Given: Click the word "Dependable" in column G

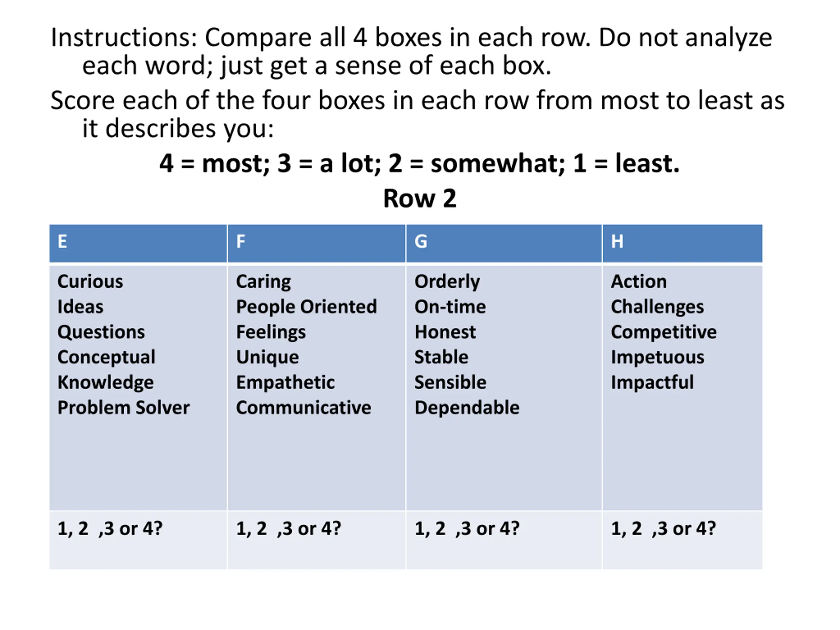Looking at the screenshot, I should click(x=467, y=408).
